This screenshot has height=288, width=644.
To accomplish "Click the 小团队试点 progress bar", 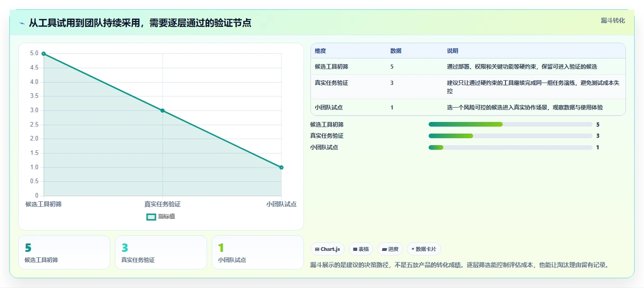I will [x=511, y=147].
